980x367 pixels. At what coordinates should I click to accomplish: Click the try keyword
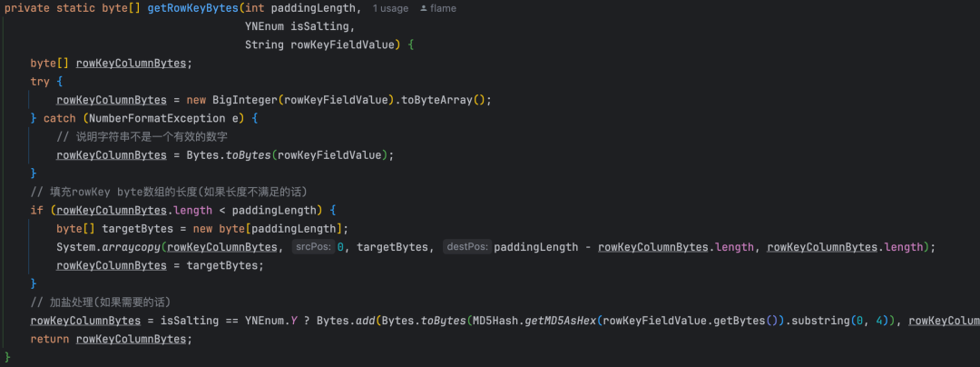click(x=40, y=82)
